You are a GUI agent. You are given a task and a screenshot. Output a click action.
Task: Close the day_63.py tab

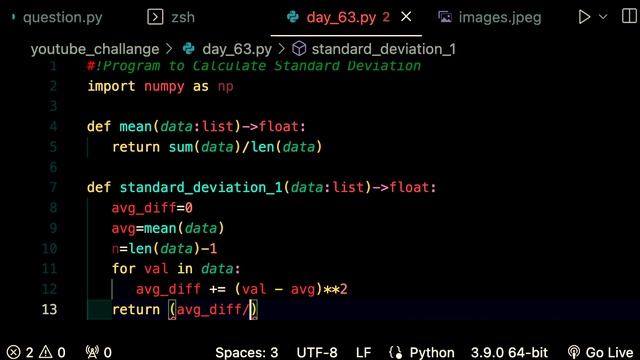(406, 17)
